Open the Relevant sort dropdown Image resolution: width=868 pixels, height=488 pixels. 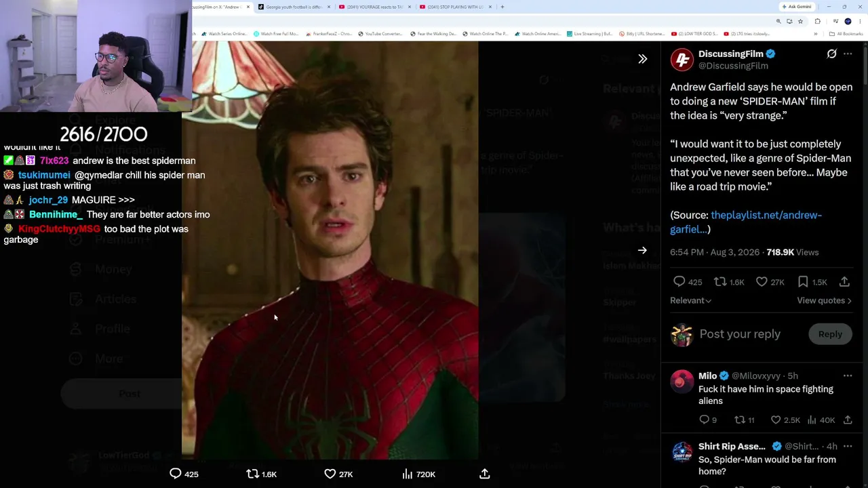[x=690, y=300]
